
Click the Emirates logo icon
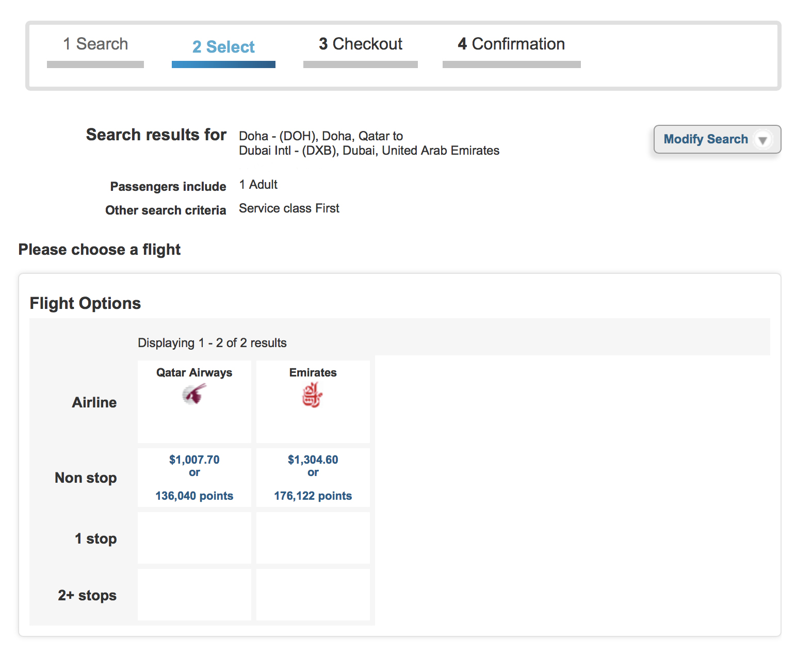(x=312, y=395)
